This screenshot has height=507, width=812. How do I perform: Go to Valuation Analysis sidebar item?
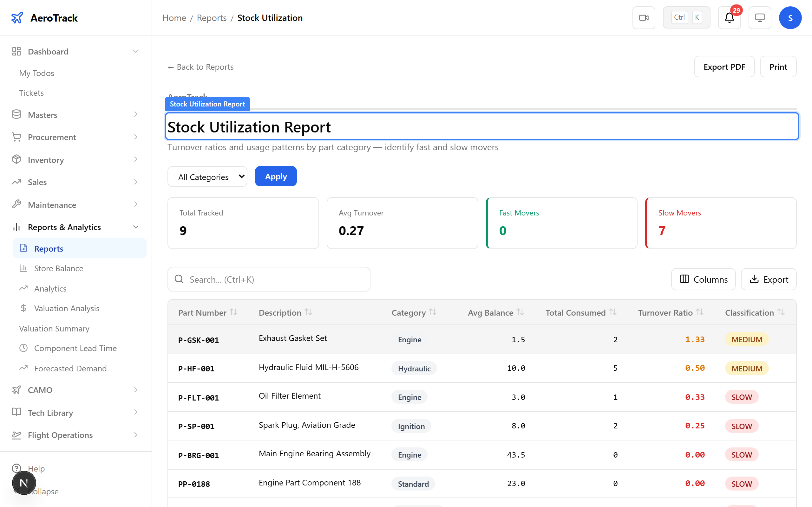66,308
